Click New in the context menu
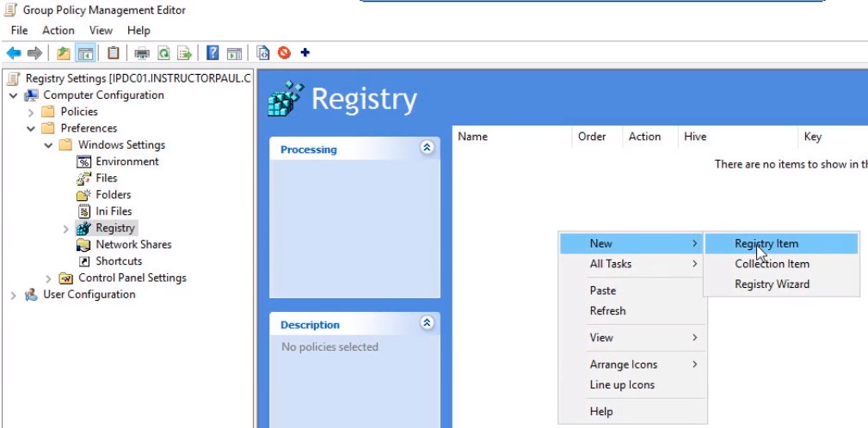868x428 pixels. [631, 243]
